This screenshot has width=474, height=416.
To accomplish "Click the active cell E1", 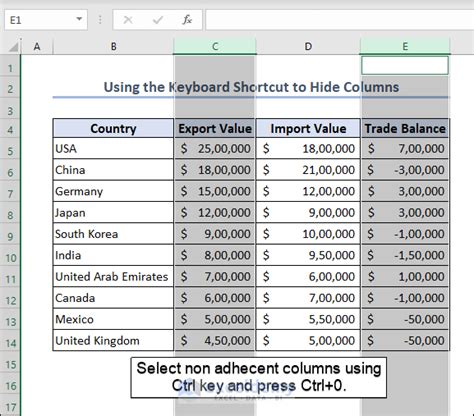I will coord(405,65).
